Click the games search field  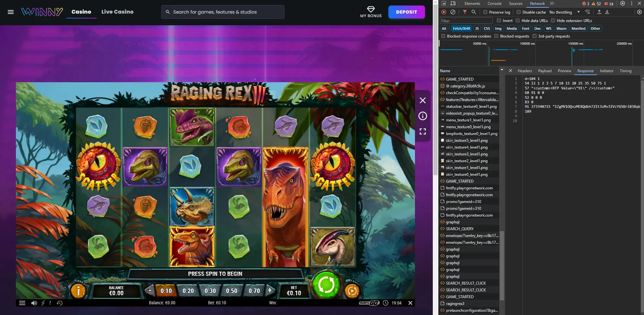point(223,12)
